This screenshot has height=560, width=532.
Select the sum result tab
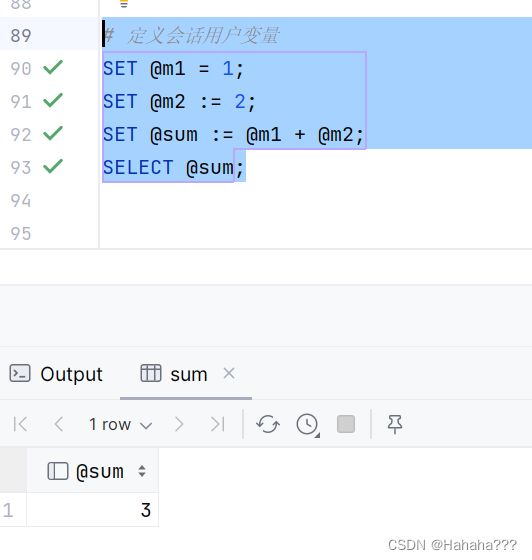174,374
